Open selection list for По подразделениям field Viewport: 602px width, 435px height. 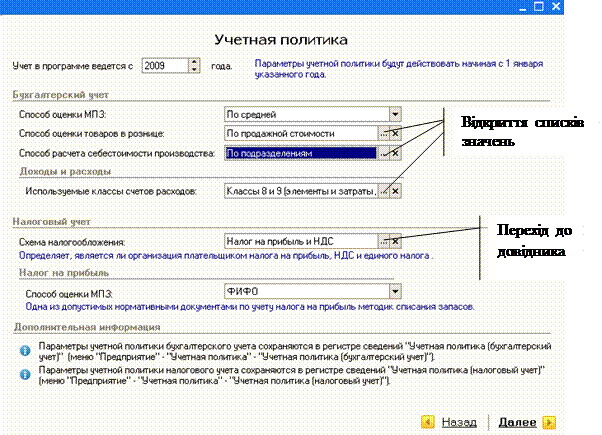[383, 153]
